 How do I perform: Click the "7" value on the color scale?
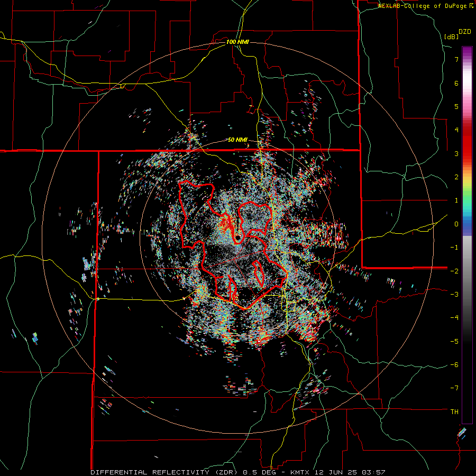click(456, 59)
